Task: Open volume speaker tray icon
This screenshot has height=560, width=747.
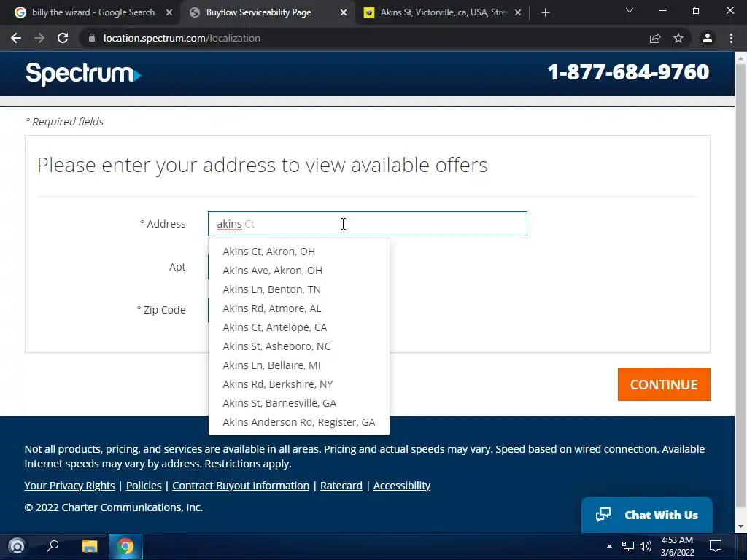Action: coord(646,546)
